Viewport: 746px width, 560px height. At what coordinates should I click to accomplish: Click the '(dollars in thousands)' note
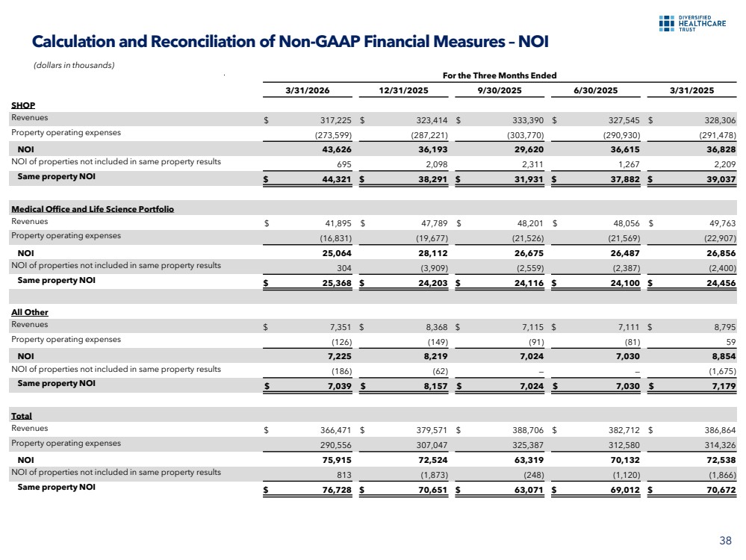point(74,65)
